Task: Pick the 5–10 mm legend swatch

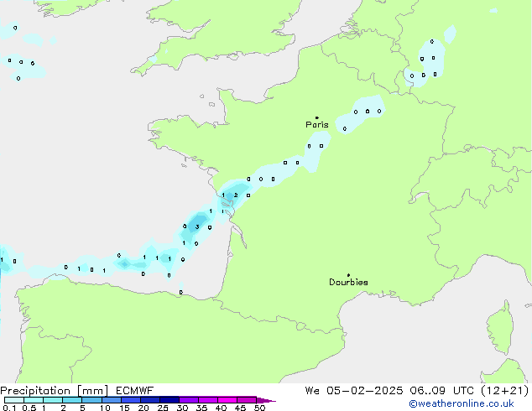Action: point(91,400)
